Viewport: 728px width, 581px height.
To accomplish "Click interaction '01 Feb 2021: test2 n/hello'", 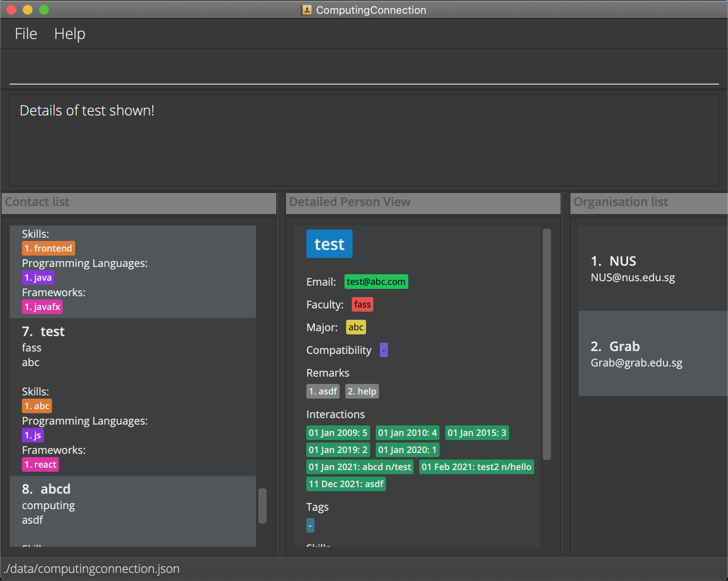I will coord(477,467).
